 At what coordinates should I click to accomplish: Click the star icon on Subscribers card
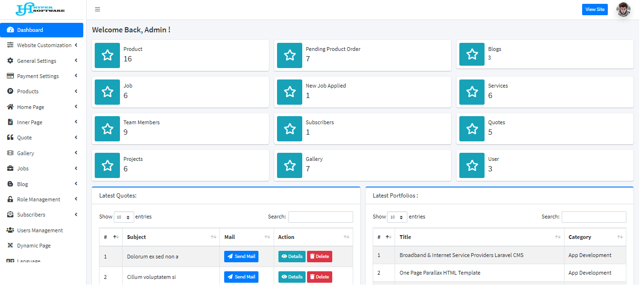point(289,129)
